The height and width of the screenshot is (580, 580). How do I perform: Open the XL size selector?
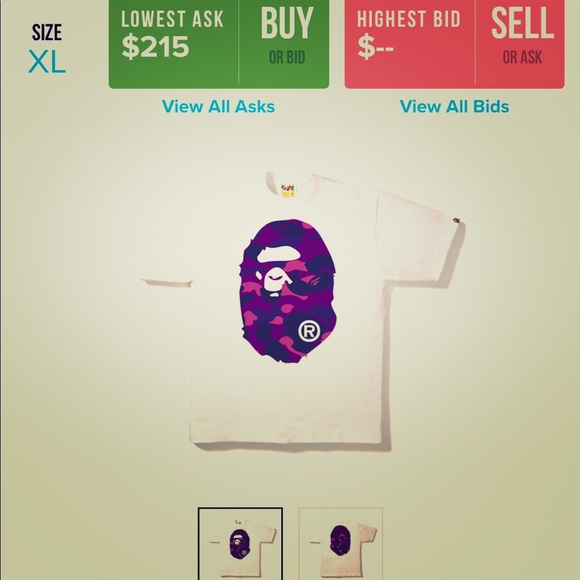[x=47, y=62]
